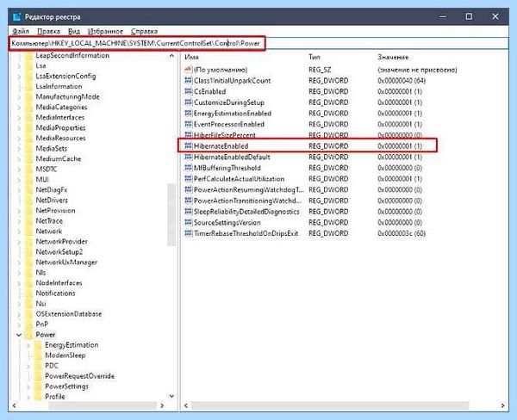
Task: Select the NetworkUxManager key
Action: click(66, 262)
